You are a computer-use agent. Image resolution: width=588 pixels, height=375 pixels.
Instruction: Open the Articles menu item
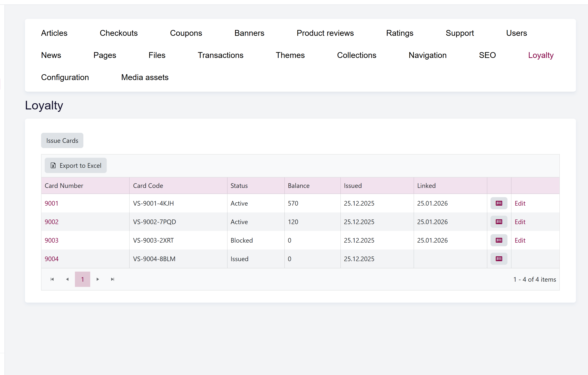coord(54,33)
